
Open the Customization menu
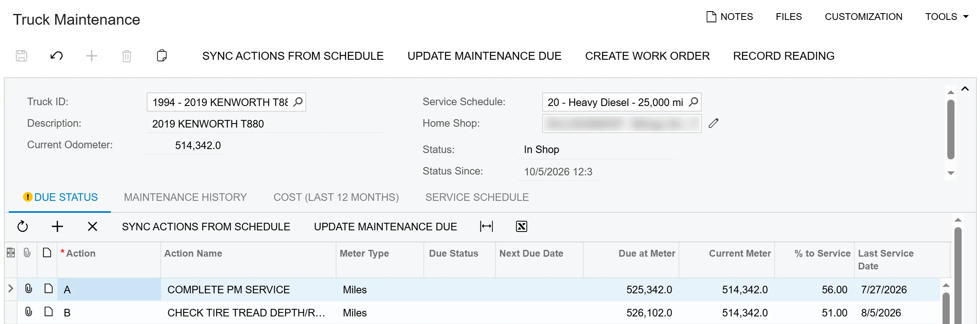[864, 17]
